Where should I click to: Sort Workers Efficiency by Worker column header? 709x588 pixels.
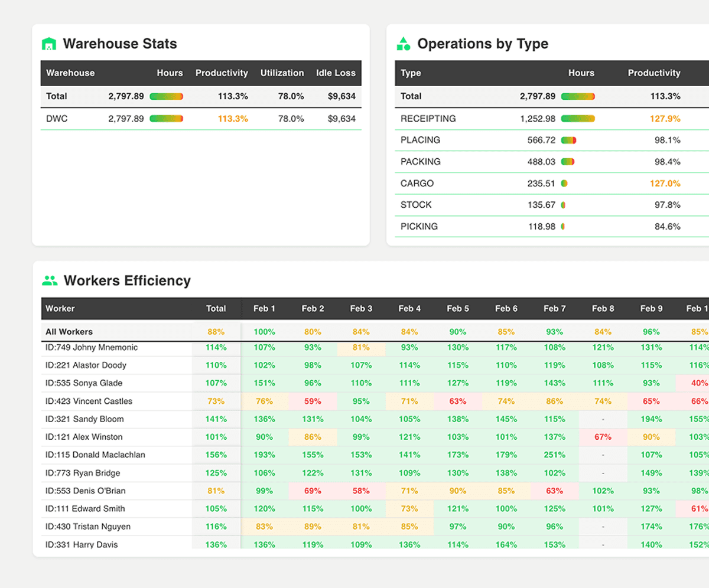coord(60,308)
